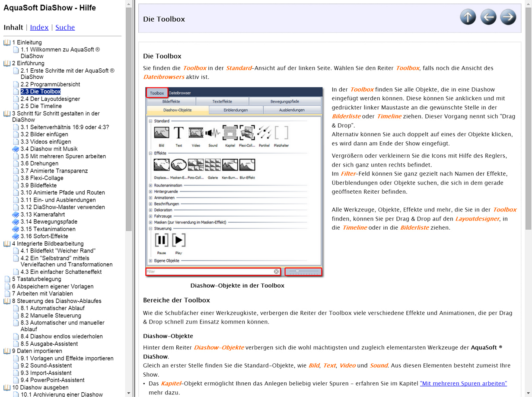Click the page icon of 6 Abspeichern eigener Vorlagen

7,286
